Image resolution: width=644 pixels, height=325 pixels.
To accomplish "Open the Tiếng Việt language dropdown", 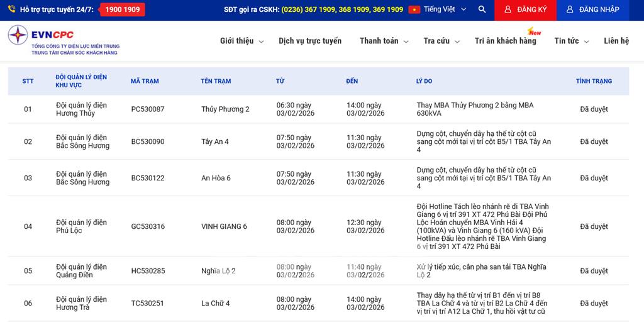I will coord(445,9).
